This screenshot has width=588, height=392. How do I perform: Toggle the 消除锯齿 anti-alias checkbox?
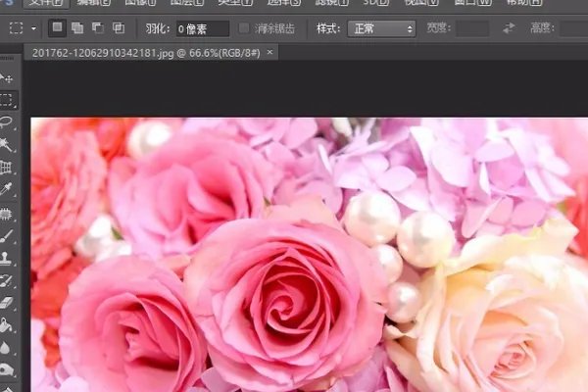click(244, 28)
